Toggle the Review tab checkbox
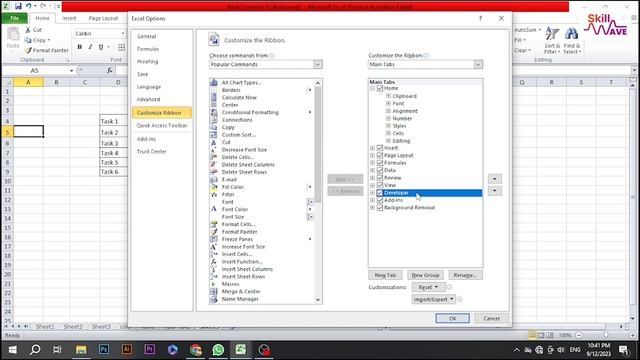Image resolution: width=640 pixels, height=360 pixels. pos(380,178)
